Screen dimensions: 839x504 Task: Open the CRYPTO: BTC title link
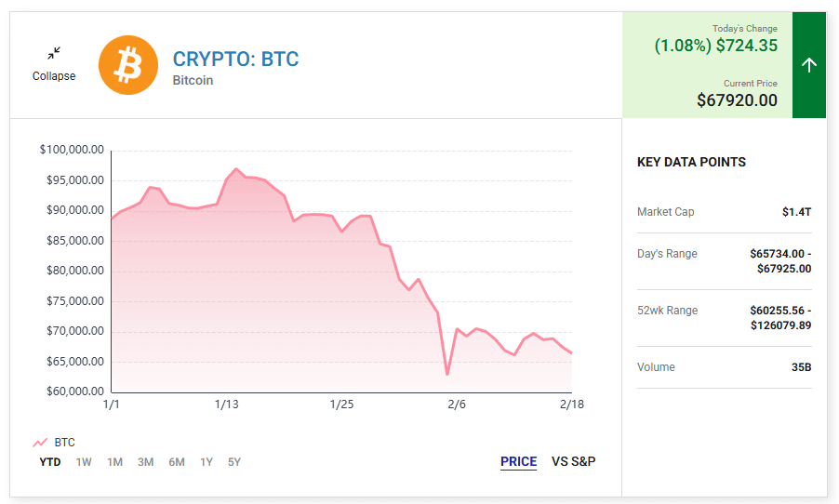235,60
